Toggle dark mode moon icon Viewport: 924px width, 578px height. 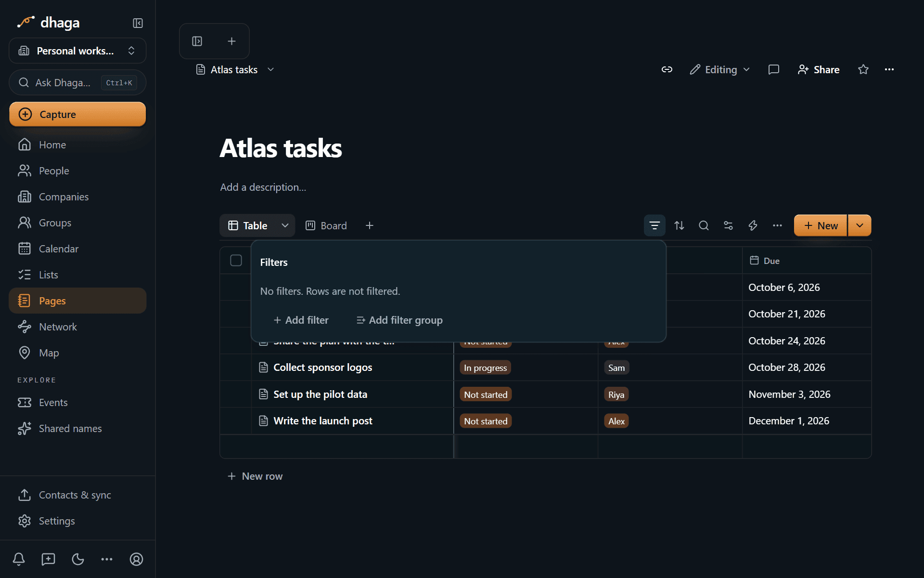pyautogui.click(x=77, y=559)
